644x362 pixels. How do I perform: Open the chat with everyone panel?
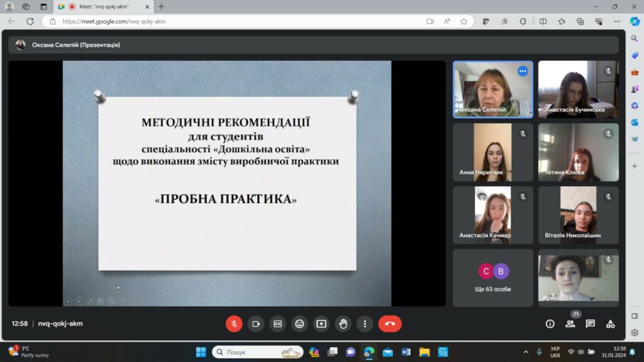coord(590,324)
